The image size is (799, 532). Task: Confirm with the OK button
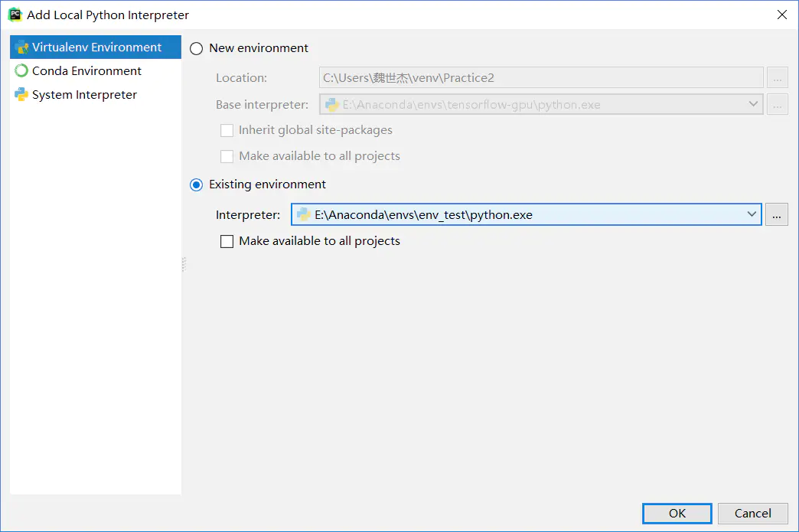677,513
